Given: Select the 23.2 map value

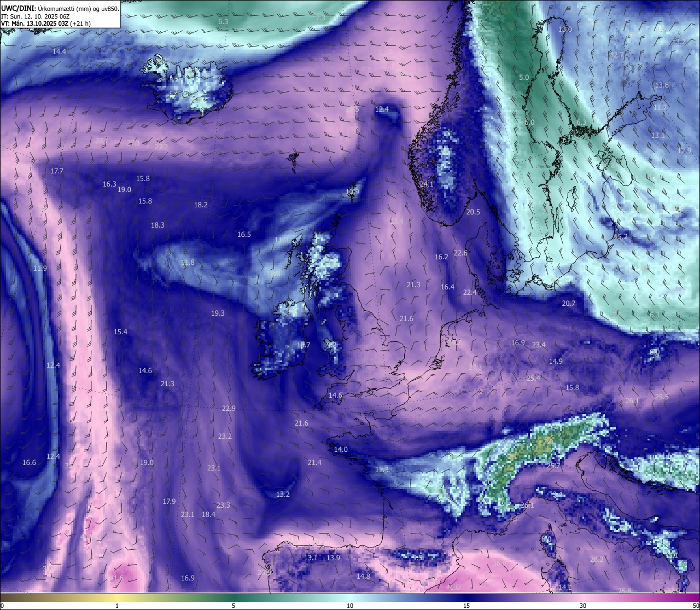Looking at the screenshot, I should 225,436.
